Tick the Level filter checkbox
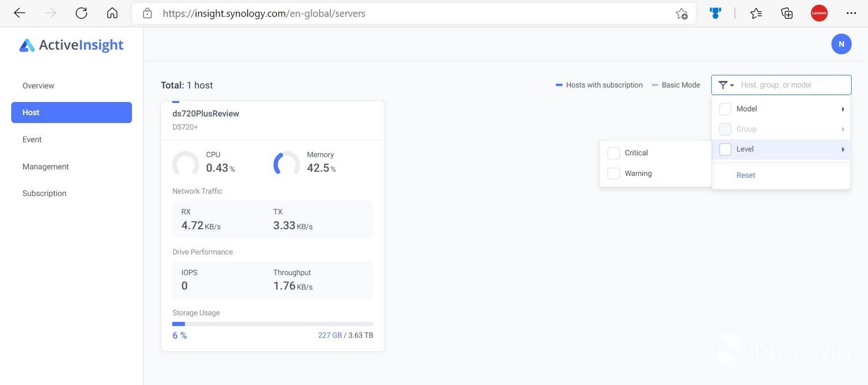The image size is (868, 385). coord(725,150)
